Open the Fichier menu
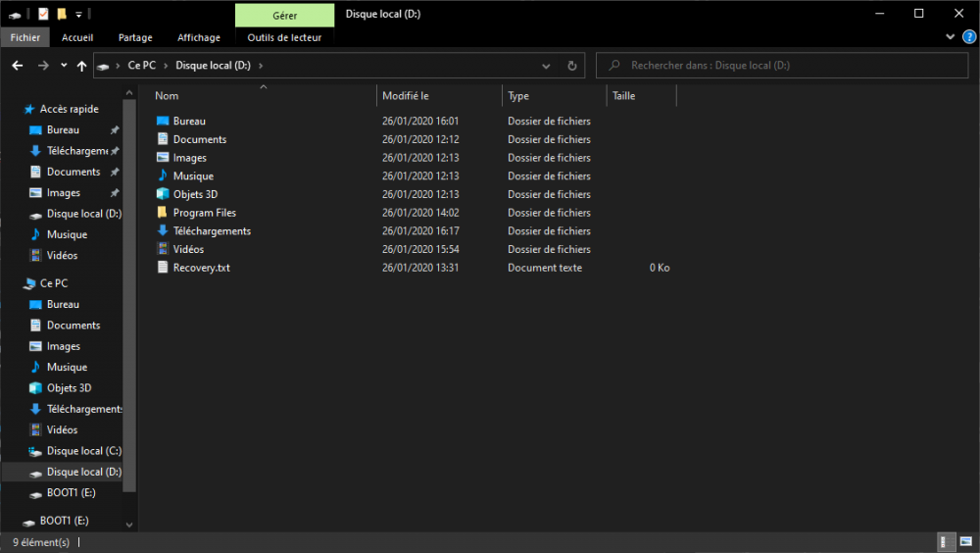The image size is (980, 553). (25, 37)
